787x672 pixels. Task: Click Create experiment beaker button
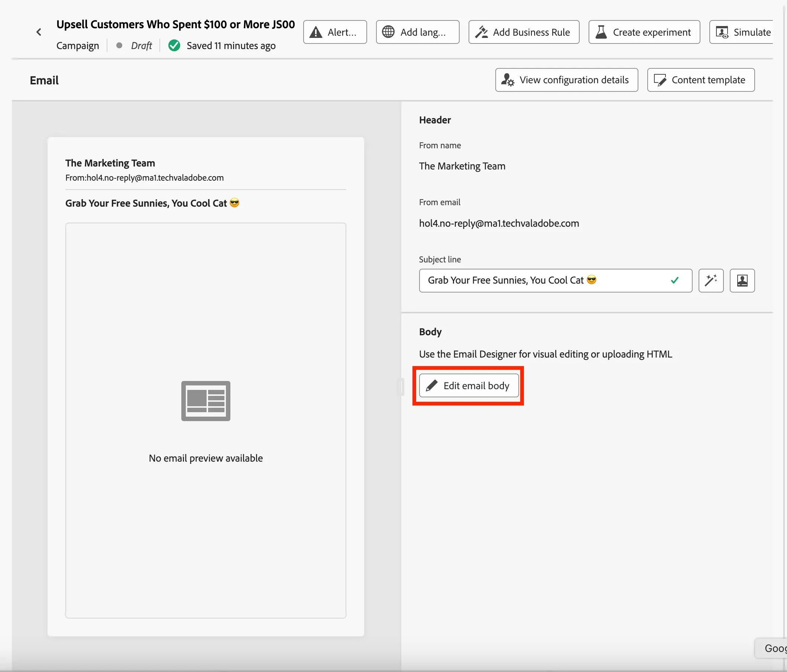644,32
